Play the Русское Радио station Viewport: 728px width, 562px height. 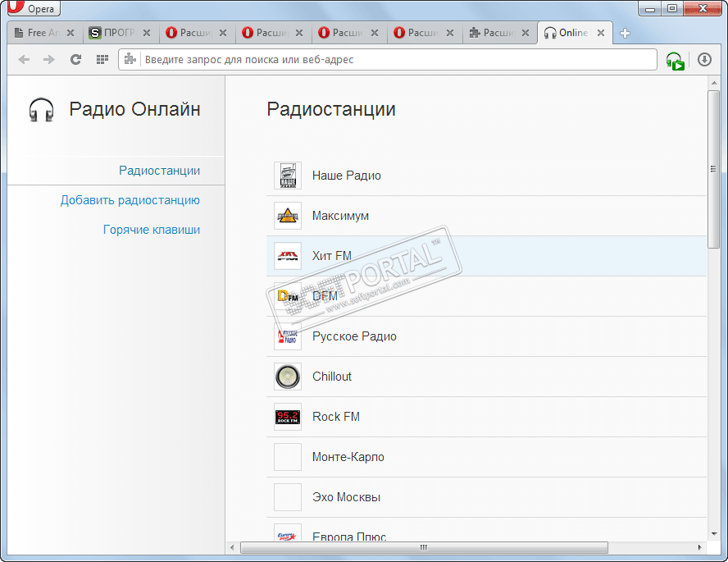pyautogui.click(x=487, y=336)
